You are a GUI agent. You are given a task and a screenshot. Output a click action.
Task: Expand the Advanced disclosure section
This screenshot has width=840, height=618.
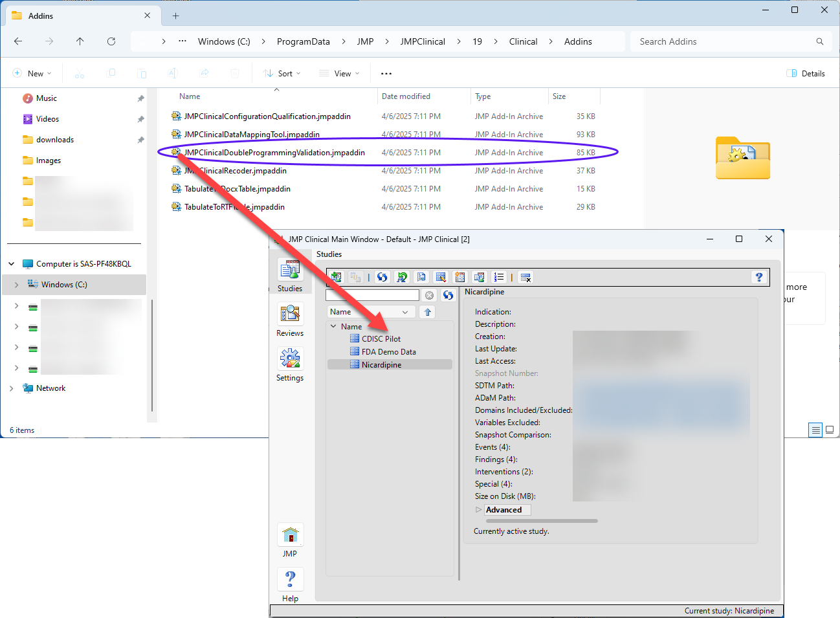[x=479, y=510]
